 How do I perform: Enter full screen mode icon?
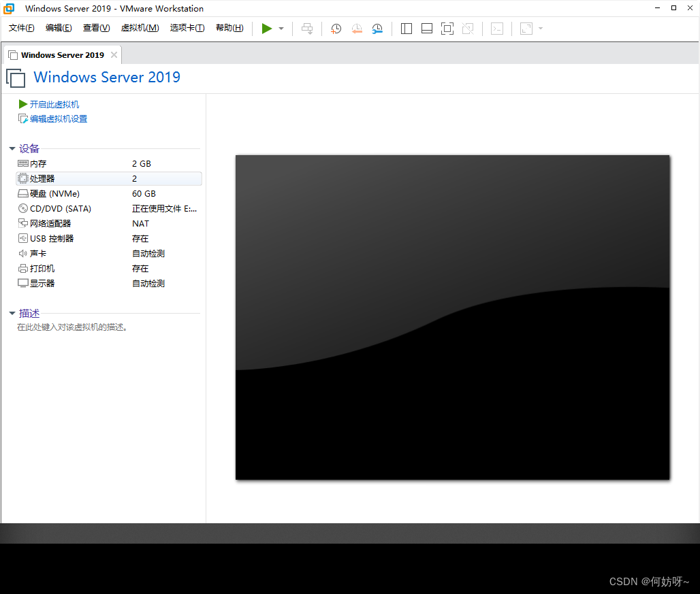447,29
